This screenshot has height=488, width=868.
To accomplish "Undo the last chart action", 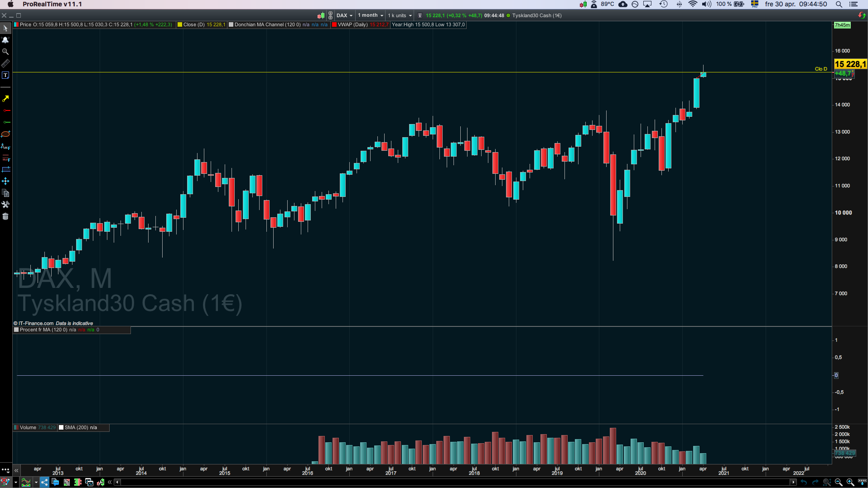I will pos(804,482).
